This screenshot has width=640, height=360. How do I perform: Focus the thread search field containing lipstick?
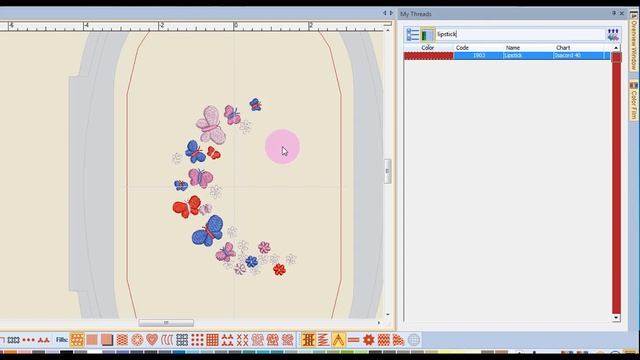coord(520,34)
